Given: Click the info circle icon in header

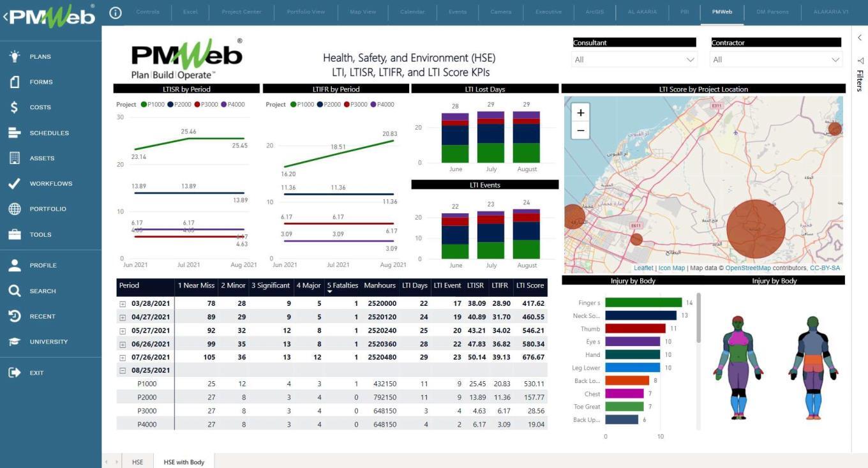Looking at the screenshot, I should click(116, 12).
